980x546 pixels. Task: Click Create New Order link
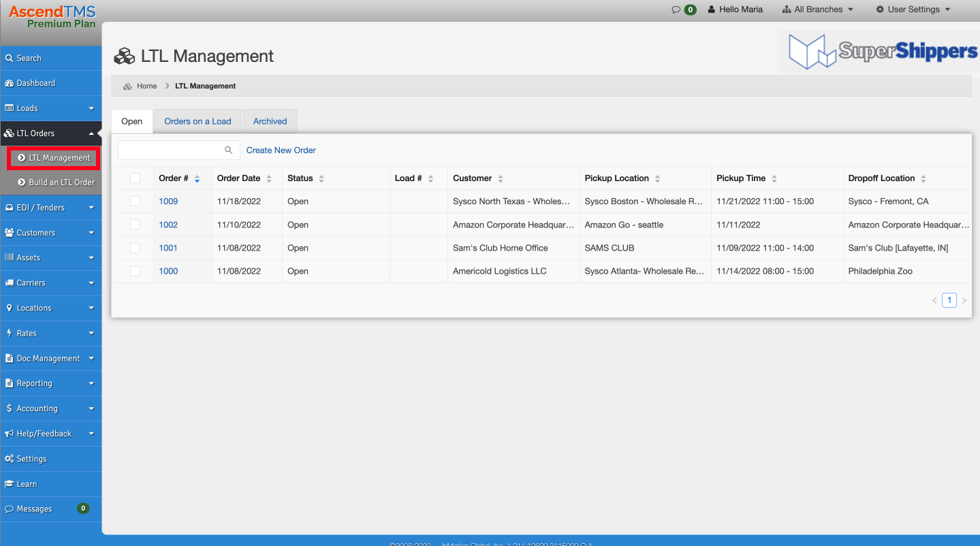pyautogui.click(x=281, y=150)
